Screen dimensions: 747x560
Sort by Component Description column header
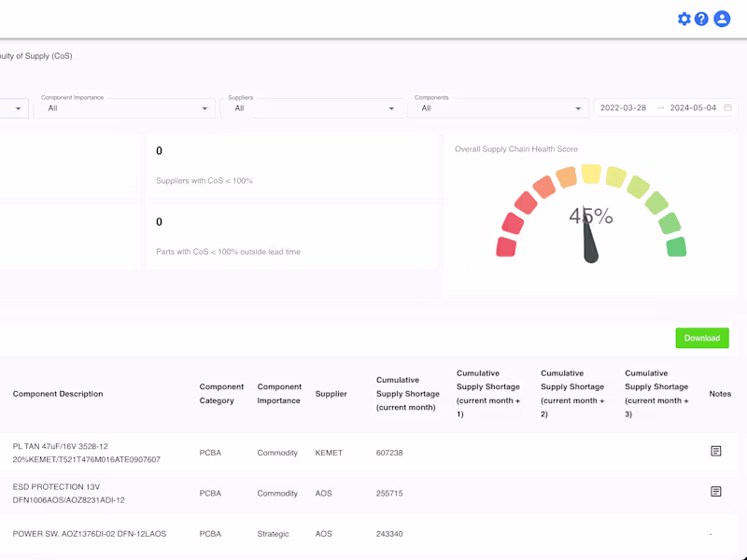tap(58, 394)
